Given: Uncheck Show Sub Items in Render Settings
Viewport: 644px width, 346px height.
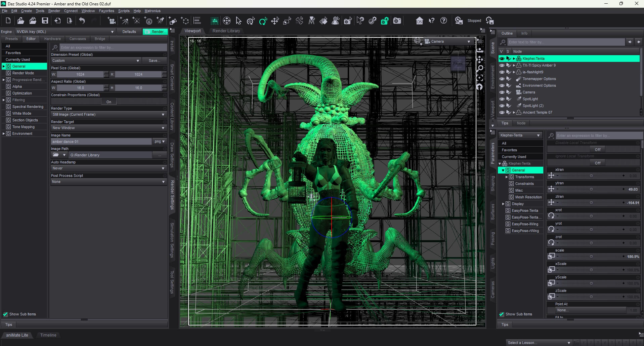Looking at the screenshot, I should point(5,314).
